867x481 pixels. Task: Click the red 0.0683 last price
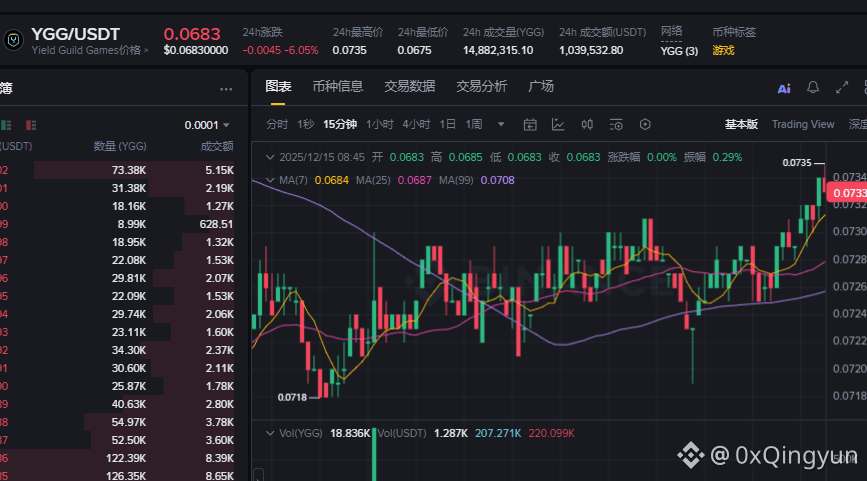pyautogui.click(x=192, y=34)
